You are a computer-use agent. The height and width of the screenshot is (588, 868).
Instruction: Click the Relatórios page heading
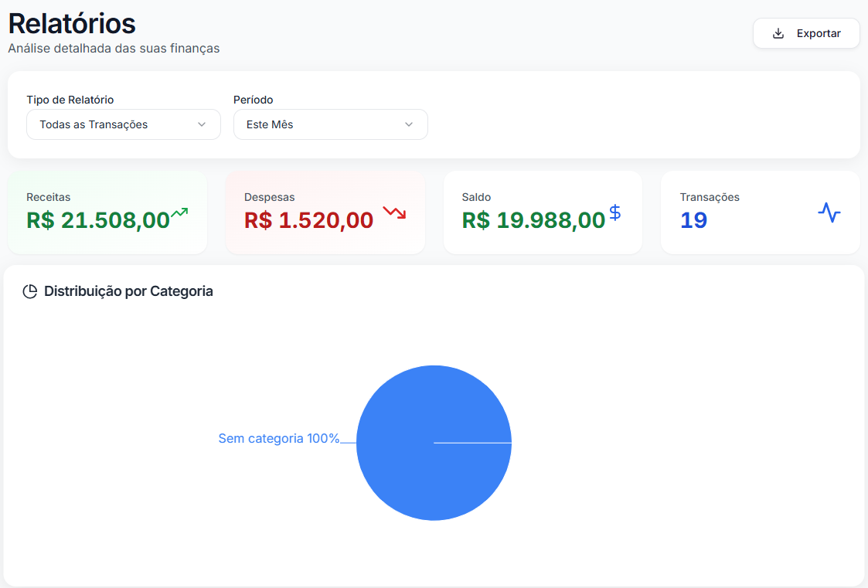pyautogui.click(x=72, y=23)
